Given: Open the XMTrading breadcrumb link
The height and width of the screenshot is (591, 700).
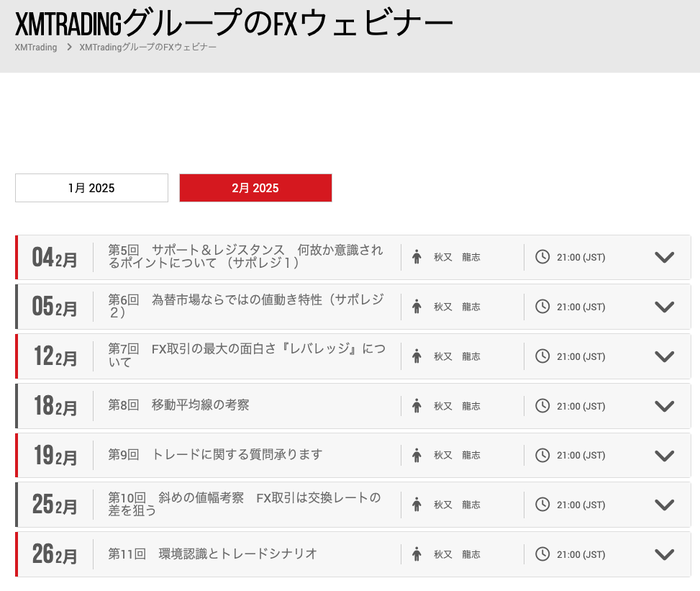Looking at the screenshot, I should pyautogui.click(x=36, y=48).
